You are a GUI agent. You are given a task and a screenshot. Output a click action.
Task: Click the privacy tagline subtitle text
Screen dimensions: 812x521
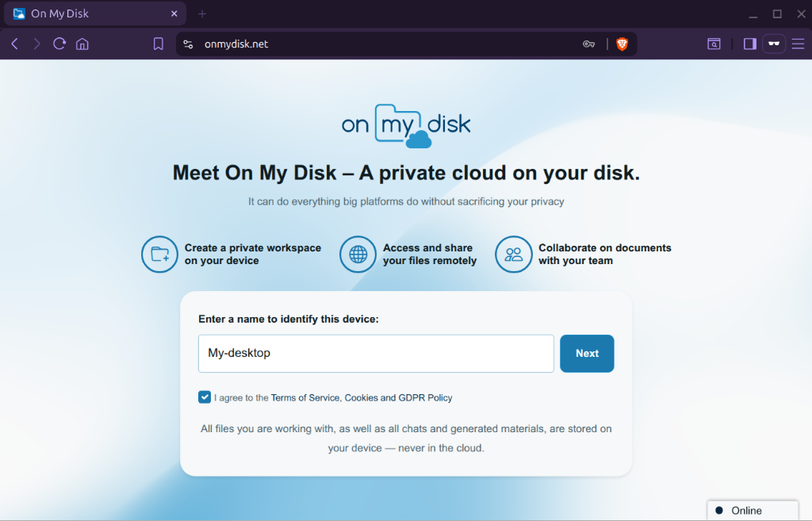pos(406,201)
